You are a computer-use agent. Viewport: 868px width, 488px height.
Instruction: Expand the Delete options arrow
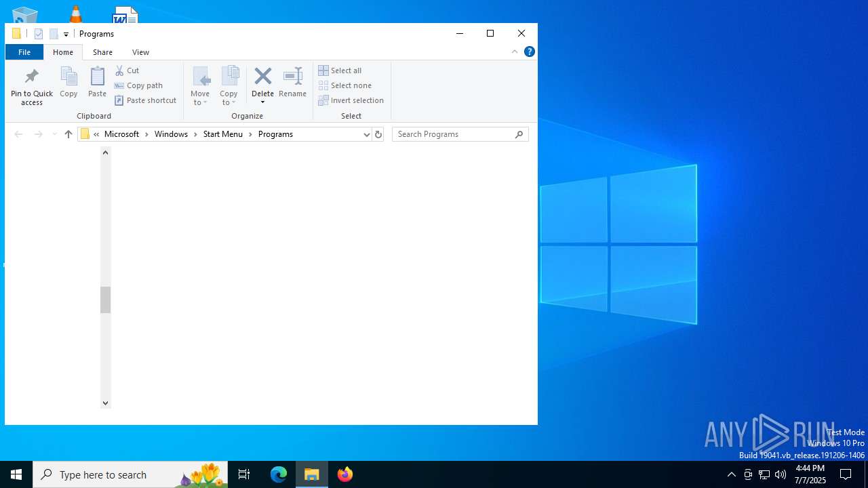(262, 102)
